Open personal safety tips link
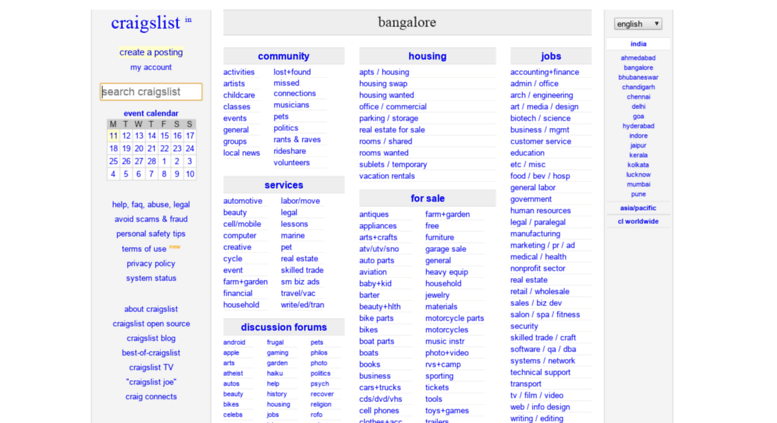This screenshot has height=423, width=777. click(151, 233)
